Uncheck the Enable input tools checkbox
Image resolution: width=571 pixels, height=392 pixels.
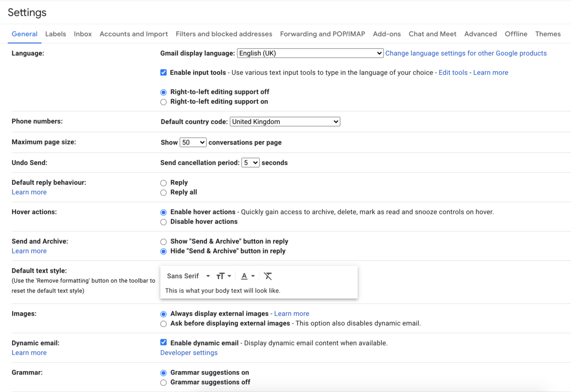(x=164, y=73)
